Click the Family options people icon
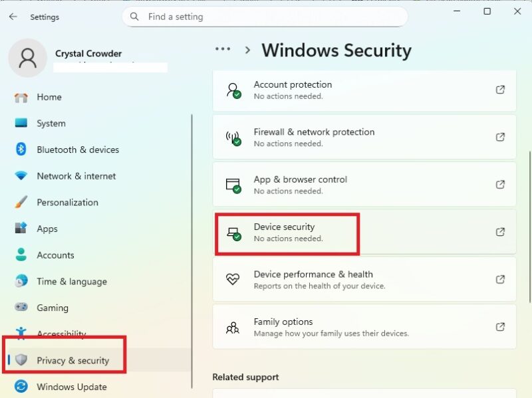 (234, 326)
